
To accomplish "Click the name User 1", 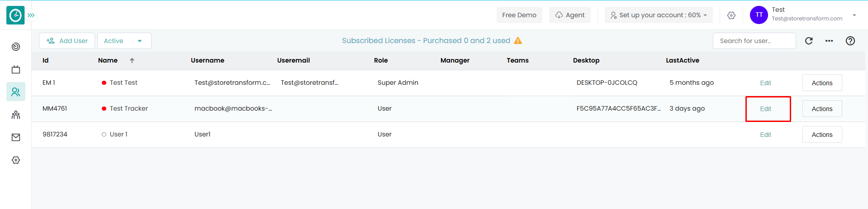I will 119,134.
